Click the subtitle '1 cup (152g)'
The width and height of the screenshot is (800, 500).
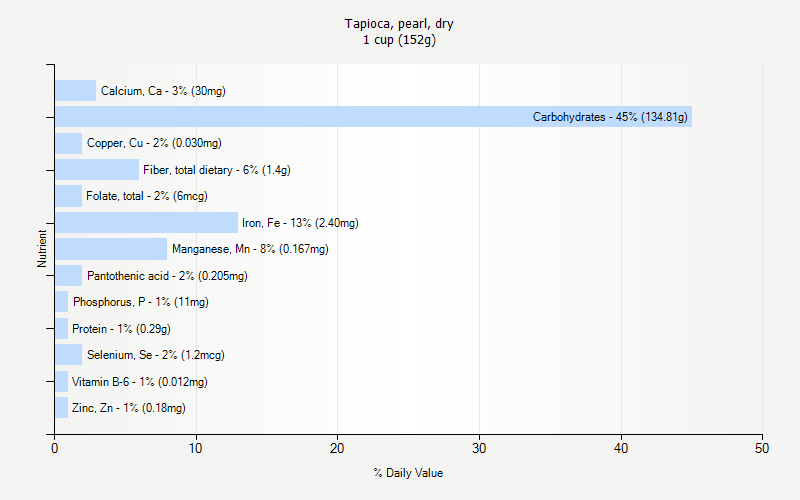click(x=399, y=40)
